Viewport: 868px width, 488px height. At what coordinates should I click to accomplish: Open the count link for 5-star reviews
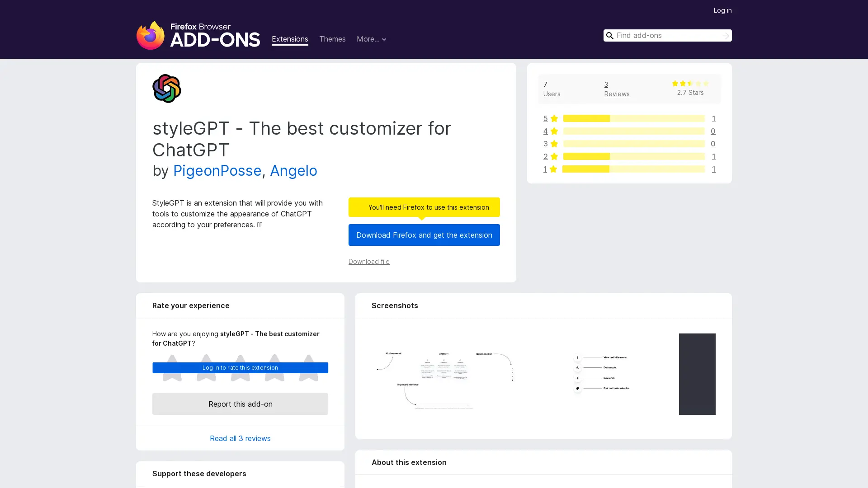coord(713,118)
